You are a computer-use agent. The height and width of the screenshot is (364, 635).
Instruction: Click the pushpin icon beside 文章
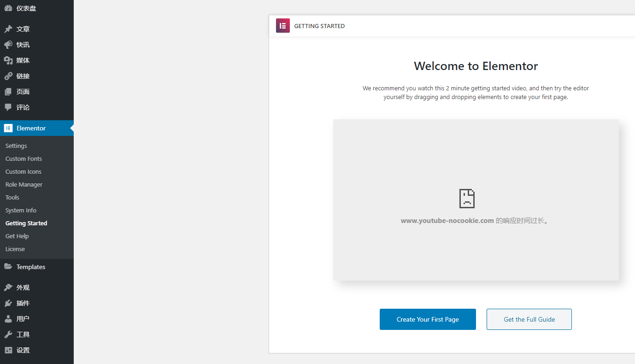coord(8,29)
